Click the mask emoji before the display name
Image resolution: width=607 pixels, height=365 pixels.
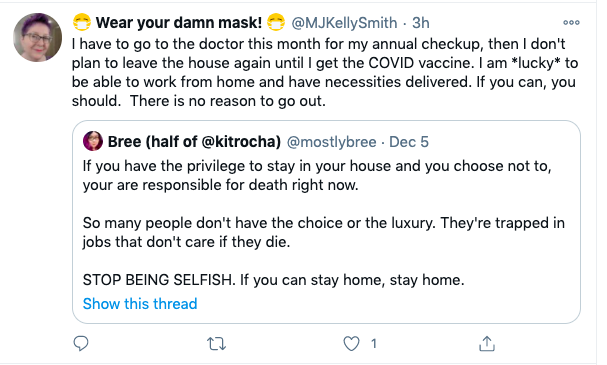[82, 22]
